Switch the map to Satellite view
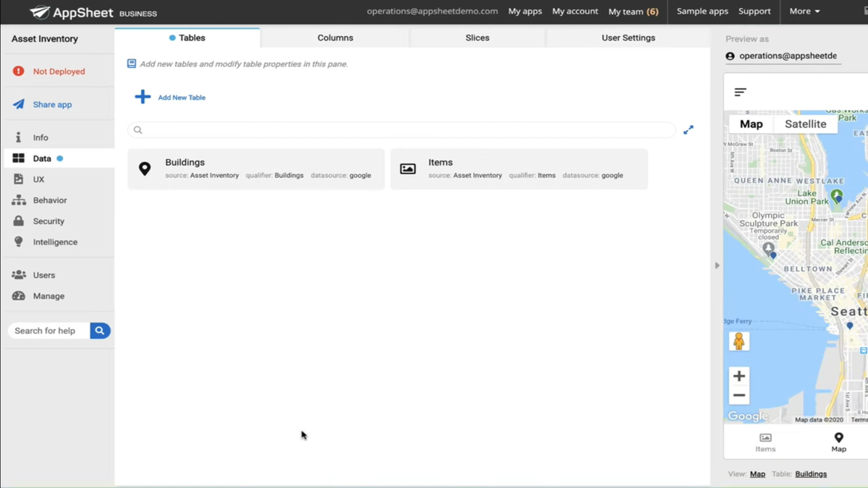The image size is (868, 488). click(x=805, y=124)
